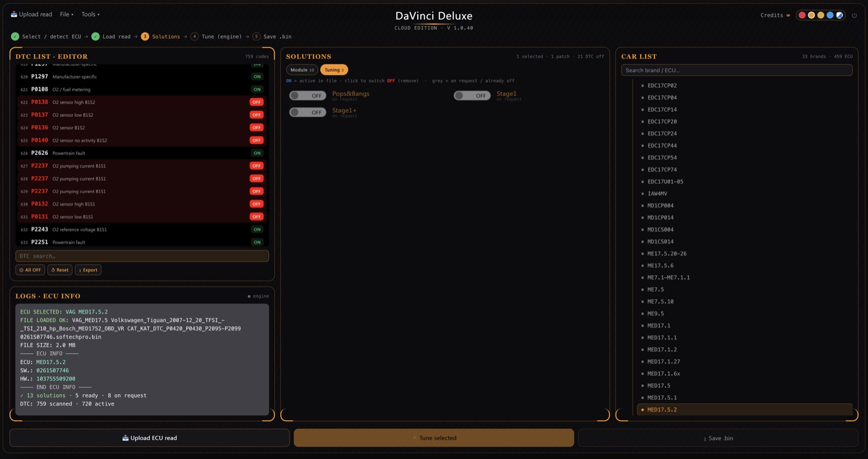Switch DTC P0138 back ON
The height and width of the screenshot is (459, 868).
point(256,102)
